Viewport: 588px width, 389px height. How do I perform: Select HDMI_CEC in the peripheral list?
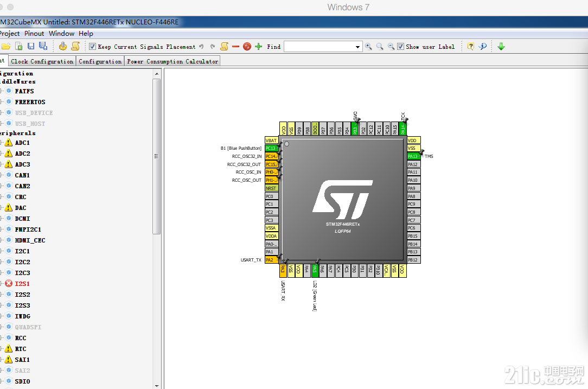coord(30,240)
